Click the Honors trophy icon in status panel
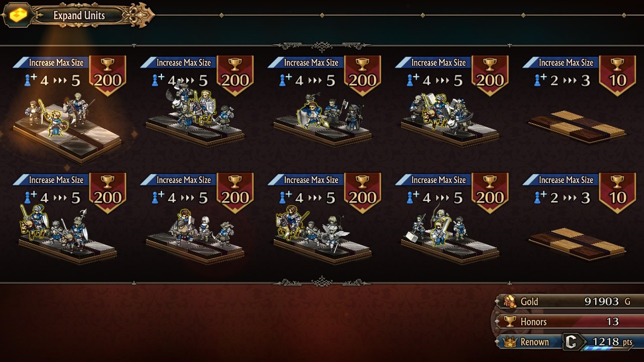This screenshot has height=362, width=644. tap(510, 321)
